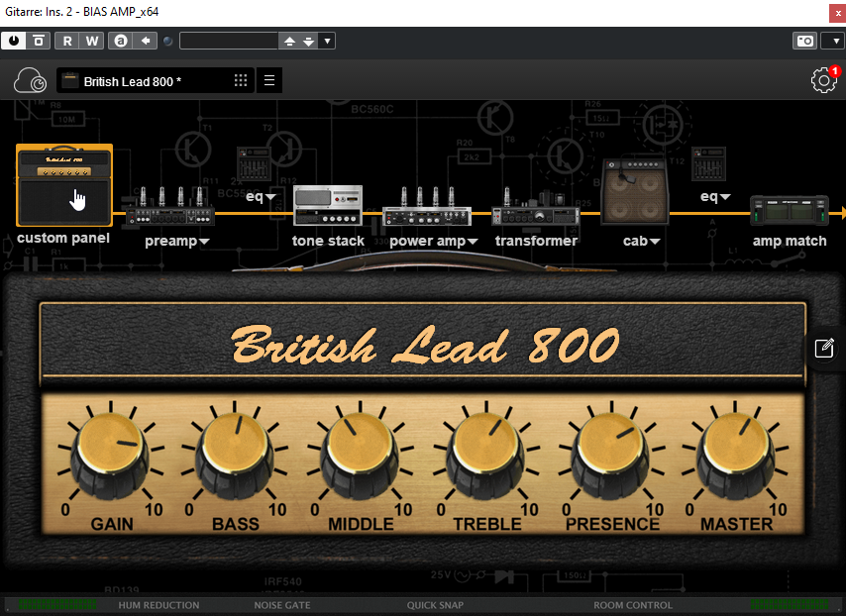The image size is (846, 616).
Task: Select the custom panel amp thumbnail
Action: [64, 186]
